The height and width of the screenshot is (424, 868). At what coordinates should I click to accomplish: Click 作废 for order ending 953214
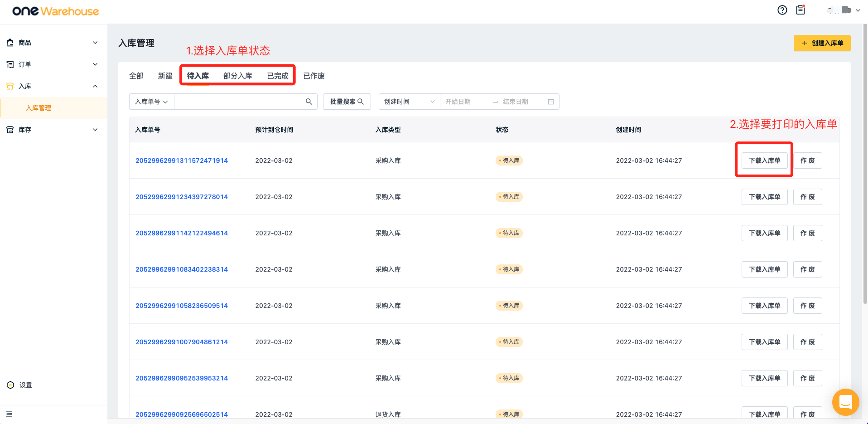(x=807, y=378)
